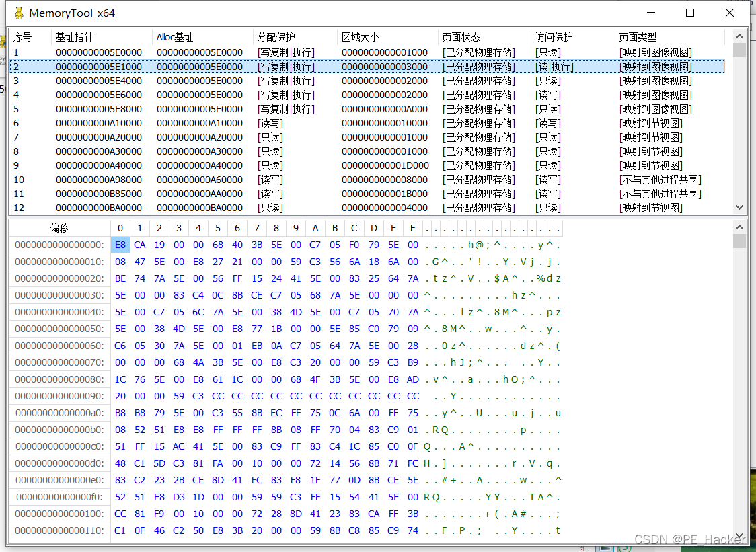Viewport: 756px width, 552px height.
Task: Click the MemoryTool_x64 app icon in title bar
Action: click(x=19, y=13)
